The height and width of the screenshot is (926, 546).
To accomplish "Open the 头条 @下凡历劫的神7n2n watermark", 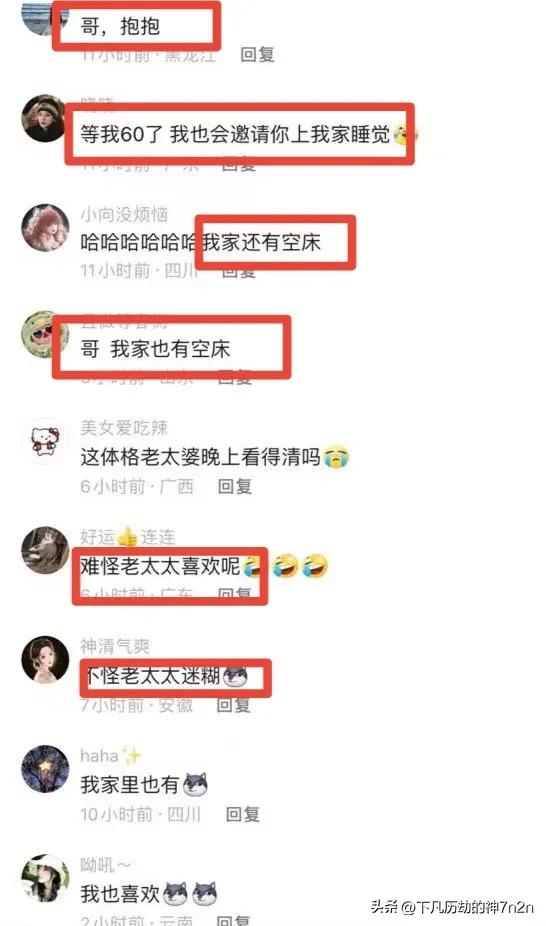I will 452,907.
